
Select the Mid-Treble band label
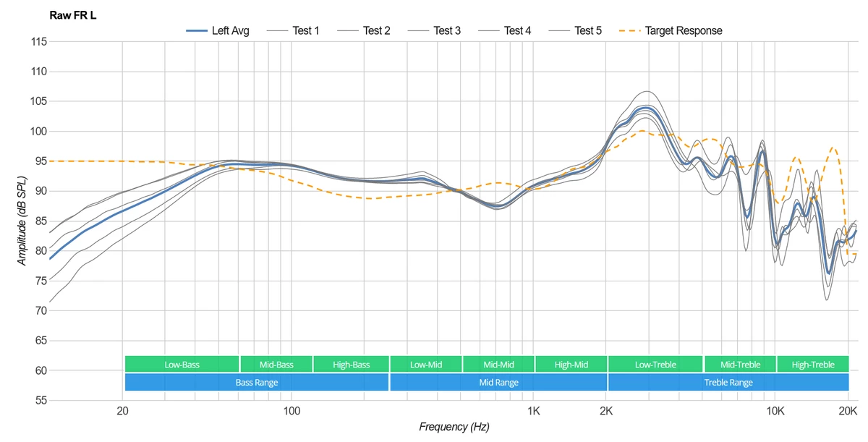click(740, 364)
